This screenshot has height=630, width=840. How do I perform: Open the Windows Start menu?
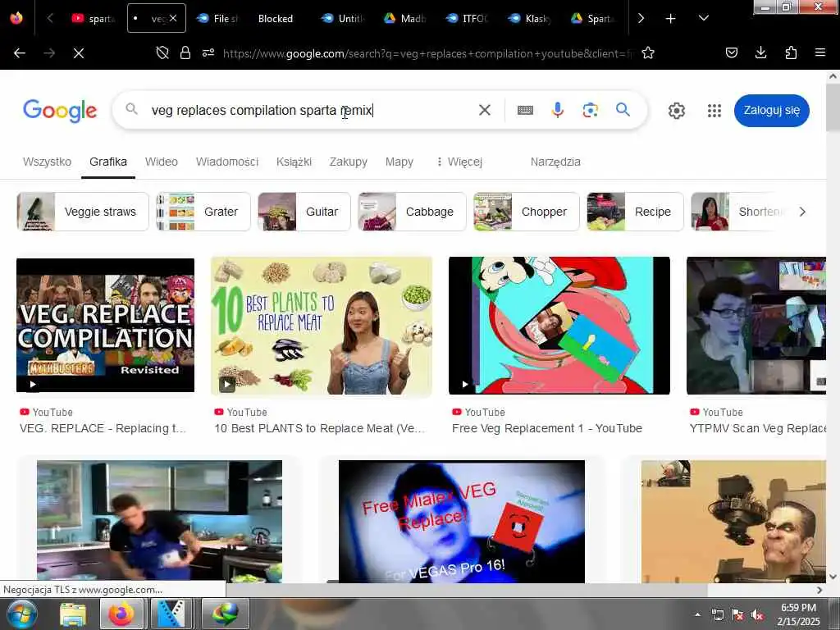22,614
